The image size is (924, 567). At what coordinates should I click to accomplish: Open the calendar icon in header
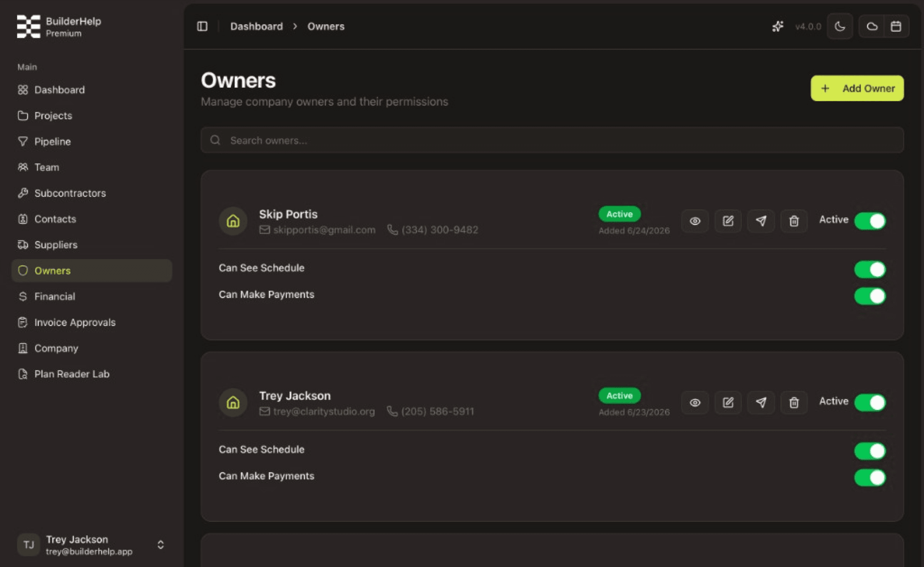896,26
